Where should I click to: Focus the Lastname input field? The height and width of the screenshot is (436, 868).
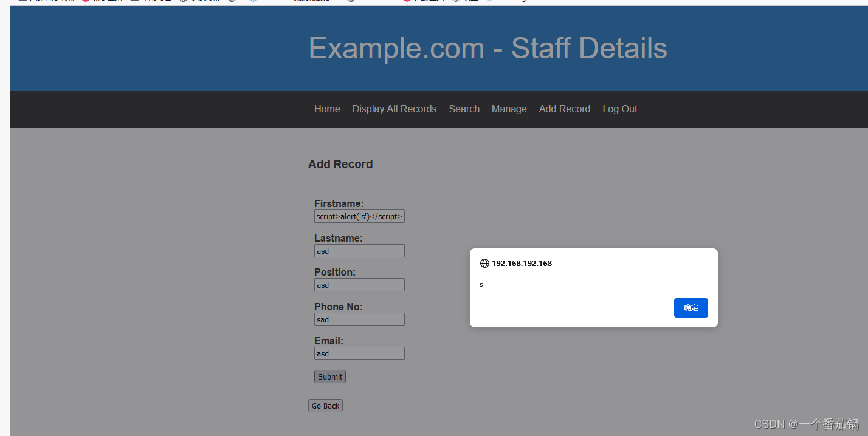click(x=359, y=251)
